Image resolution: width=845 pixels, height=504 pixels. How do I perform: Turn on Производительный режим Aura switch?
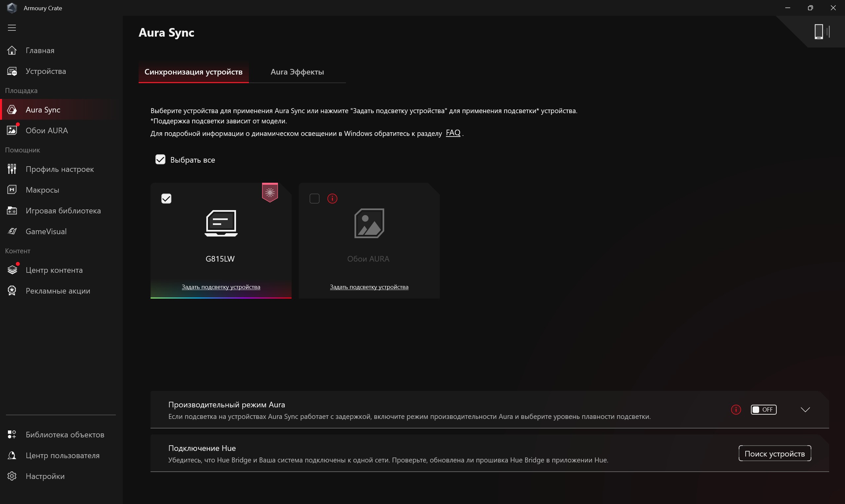coord(763,410)
